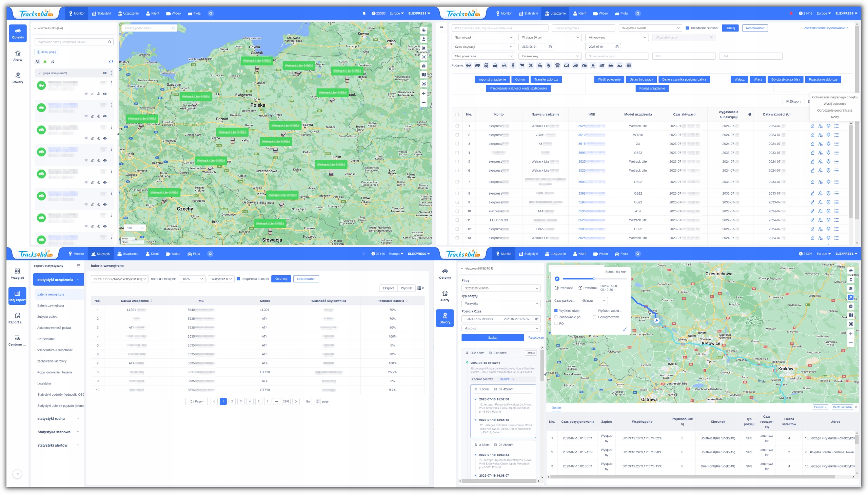The image size is (868, 494).
Task: Click the Mój raport sidebar icon
Action: [x=17, y=296]
